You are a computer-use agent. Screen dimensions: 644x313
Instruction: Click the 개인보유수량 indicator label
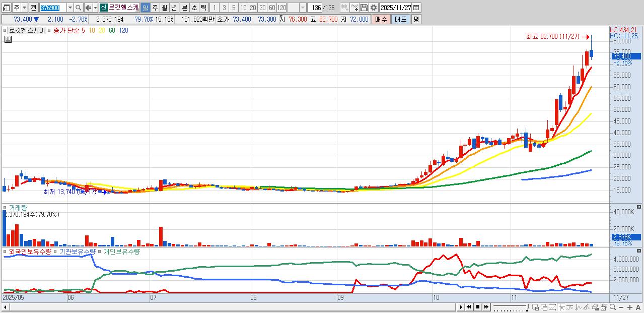tap(121, 251)
